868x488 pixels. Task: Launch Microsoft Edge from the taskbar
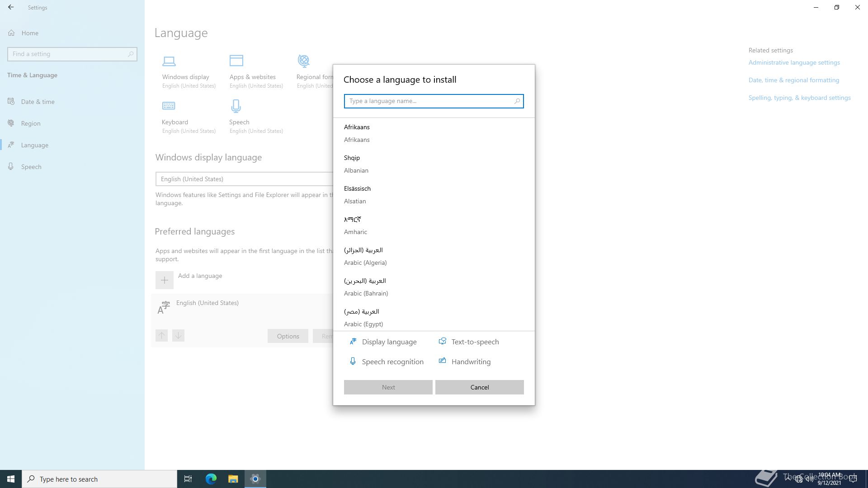[211, 479]
